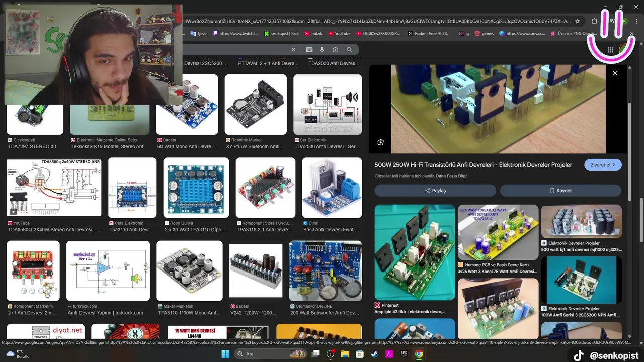Open the Cimri Basit Anfi Devresi thumbnail
Screen dimensions: 644x362
tap(332, 188)
